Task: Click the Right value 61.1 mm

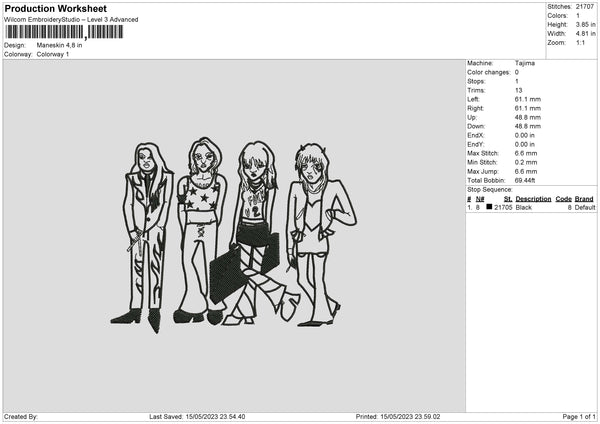Action: (x=528, y=108)
